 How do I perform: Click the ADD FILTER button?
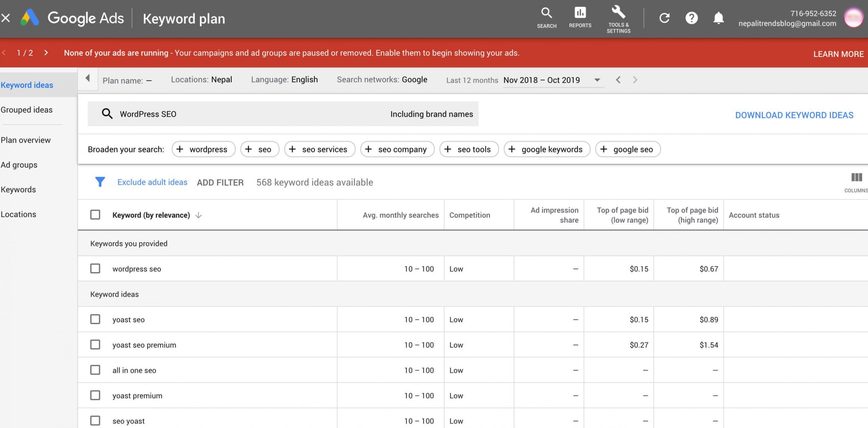(x=220, y=181)
